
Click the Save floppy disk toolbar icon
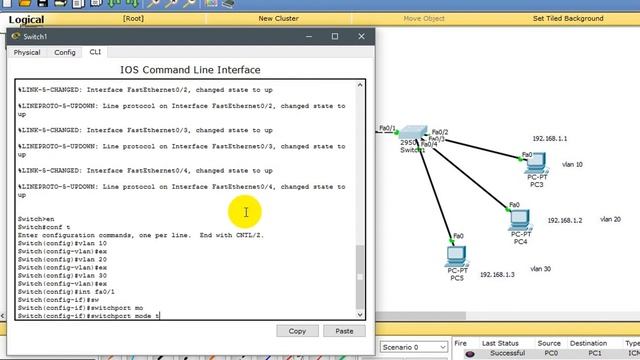pyautogui.click(x=42, y=3)
